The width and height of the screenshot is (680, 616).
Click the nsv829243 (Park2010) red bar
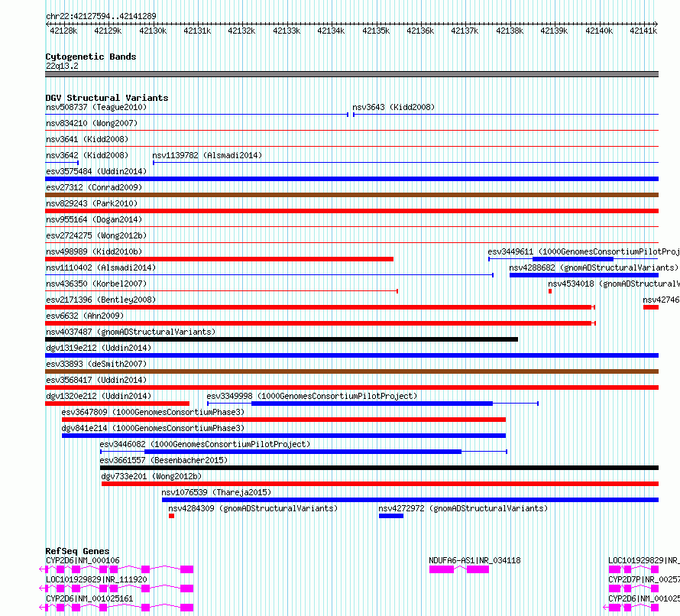click(351, 211)
